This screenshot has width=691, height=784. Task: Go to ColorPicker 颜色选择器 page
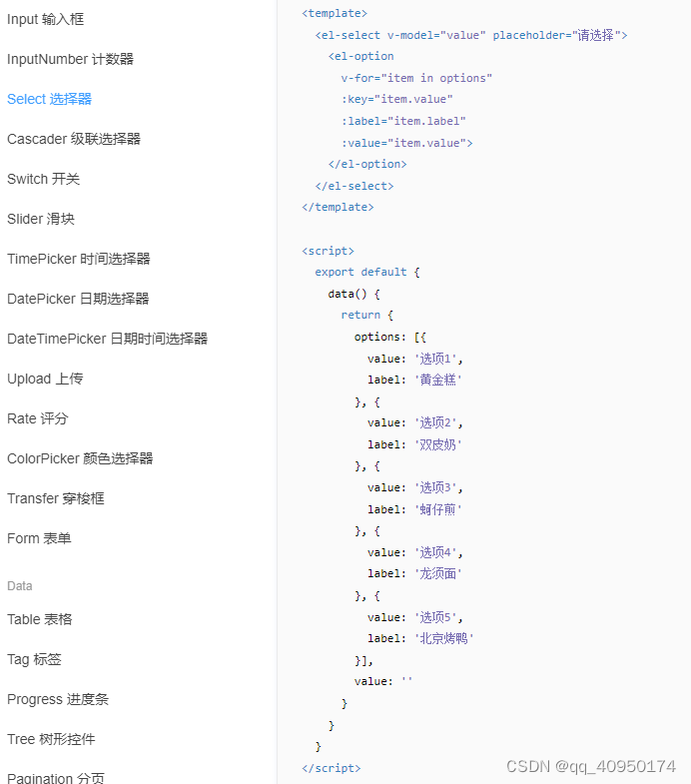pyautogui.click(x=80, y=459)
